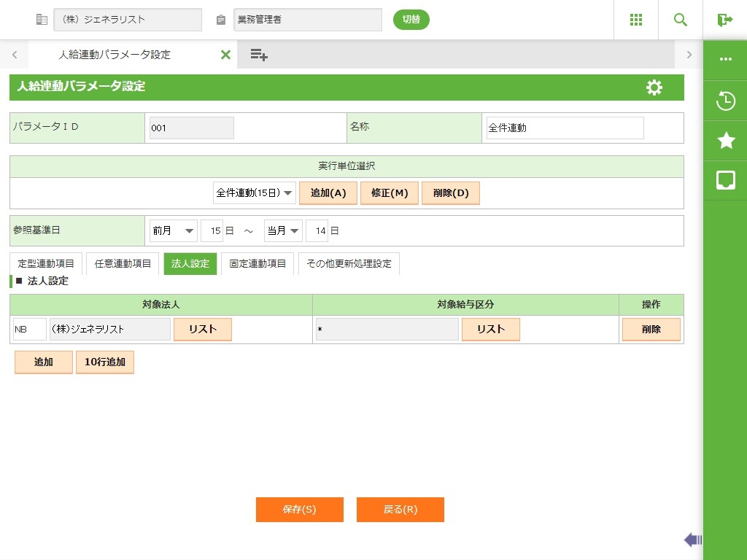This screenshot has width=747, height=560.
Task: Click the 保存(S) save button
Action: (299, 510)
